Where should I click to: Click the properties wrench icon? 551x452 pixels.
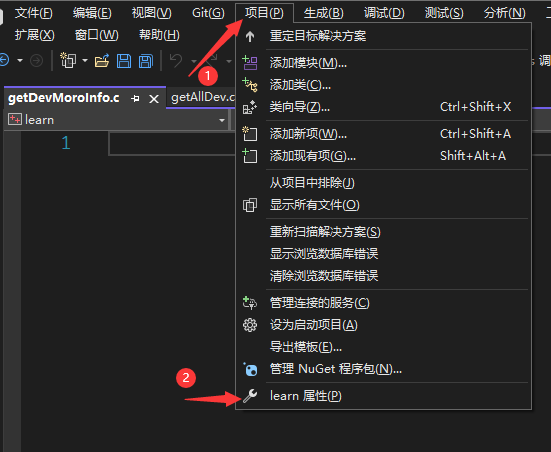pos(250,396)
